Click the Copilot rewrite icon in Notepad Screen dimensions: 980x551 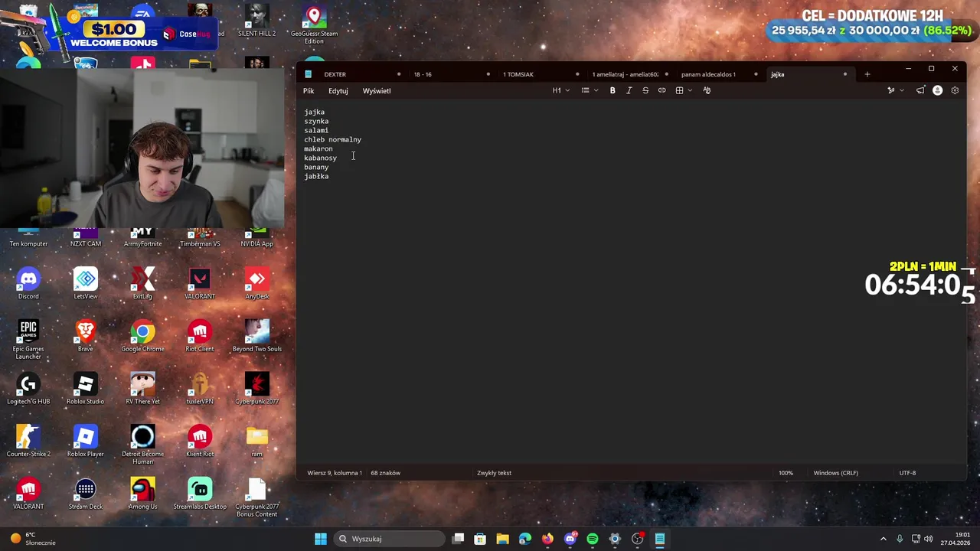point(890,90)
